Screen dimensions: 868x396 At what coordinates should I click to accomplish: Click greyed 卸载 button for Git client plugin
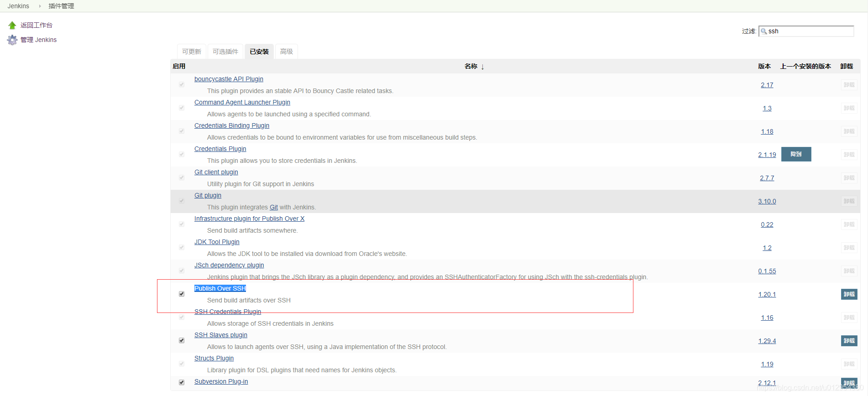[x=849, y=178]
